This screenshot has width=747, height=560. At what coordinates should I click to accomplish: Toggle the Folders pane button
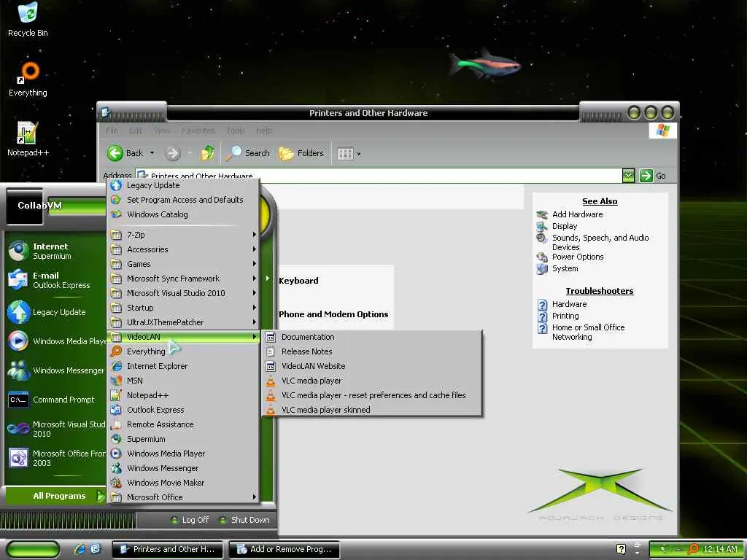pos(301,153)
